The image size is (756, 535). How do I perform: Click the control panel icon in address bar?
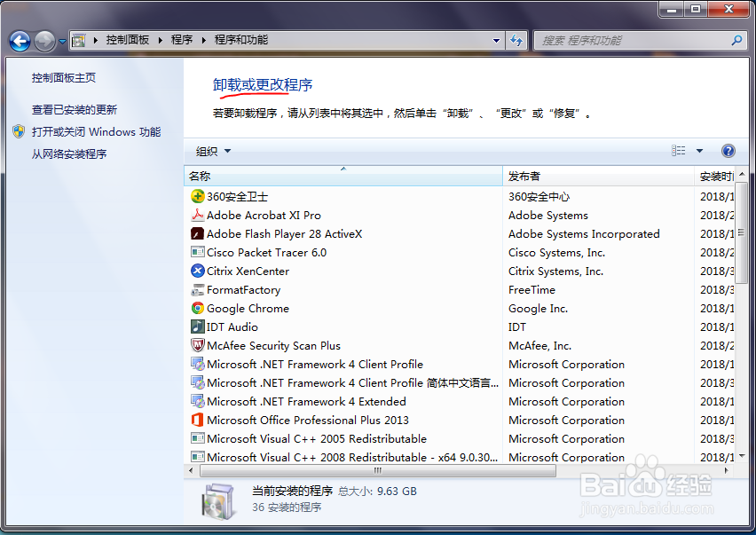(79, 41)
